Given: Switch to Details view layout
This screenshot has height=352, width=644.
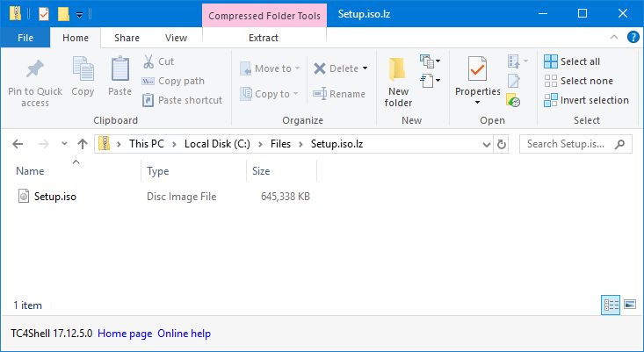Looking at the screenshot, I should point(611,305).
